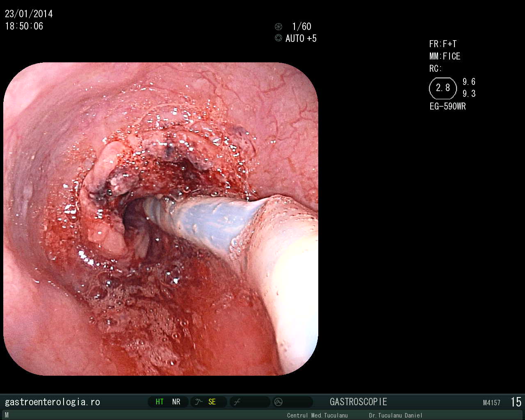Click the M4157 identifier
This screenshot has width=525, height=420.
(492, 403)
